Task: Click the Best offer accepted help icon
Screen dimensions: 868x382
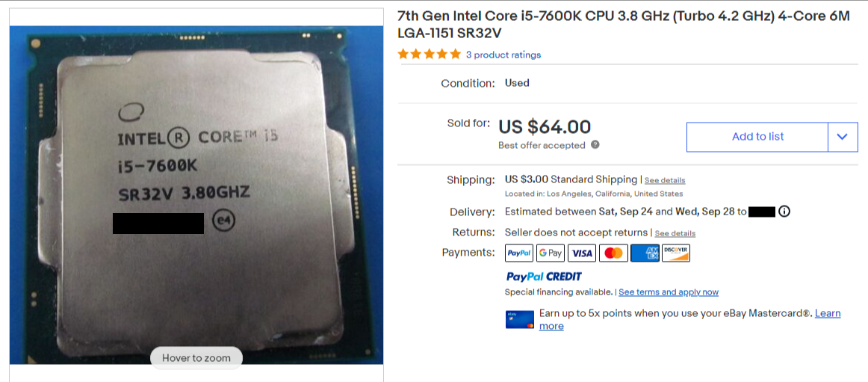Action: click(595, 144)
